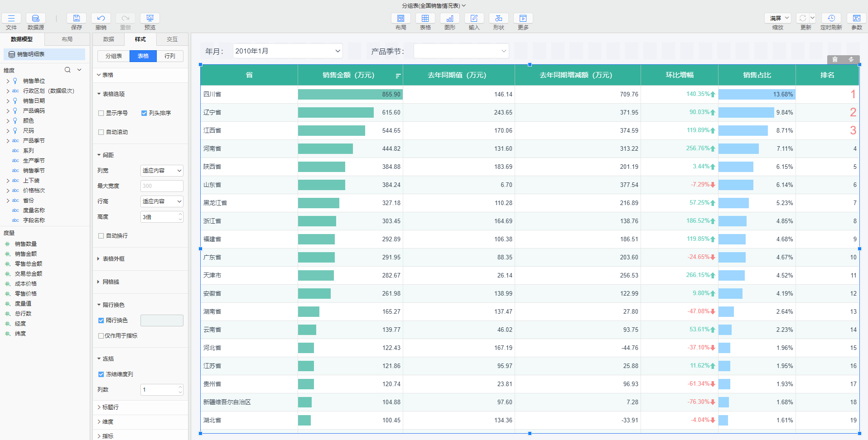The image size is (868, 440).
Task: Click the swap icon next to trash
Action: 851,59
